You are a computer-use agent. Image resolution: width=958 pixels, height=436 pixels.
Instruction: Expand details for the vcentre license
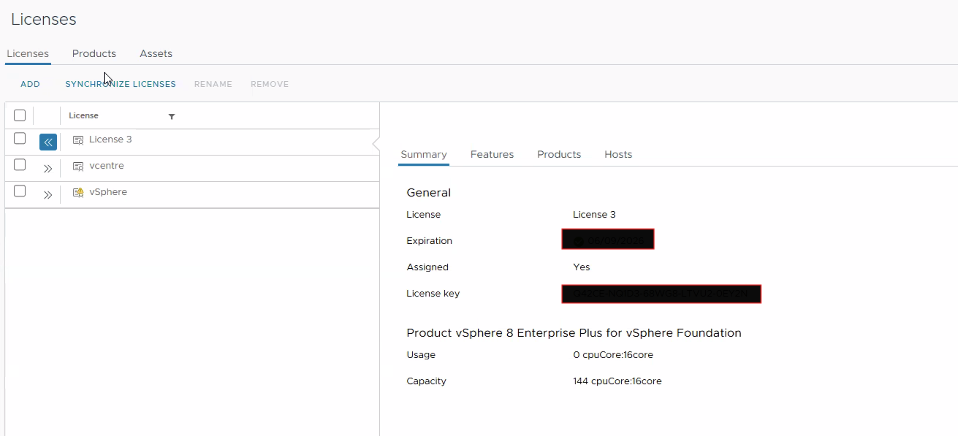[x=48, y=168]
